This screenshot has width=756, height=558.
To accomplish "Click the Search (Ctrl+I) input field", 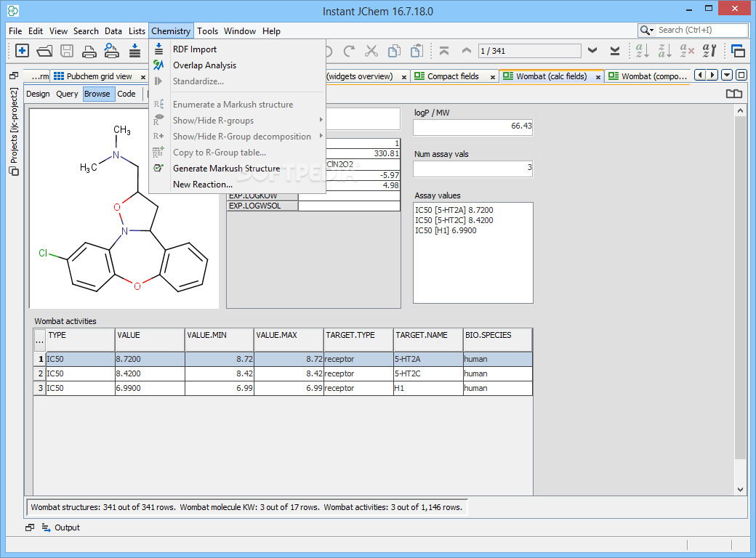I will click(x=701, y=30).
